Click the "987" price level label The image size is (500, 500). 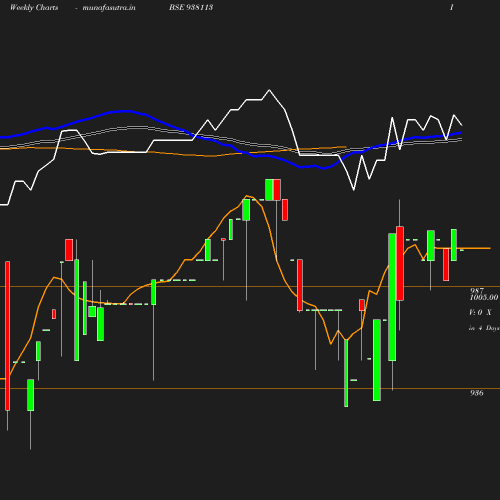click(x=477, y=291)
